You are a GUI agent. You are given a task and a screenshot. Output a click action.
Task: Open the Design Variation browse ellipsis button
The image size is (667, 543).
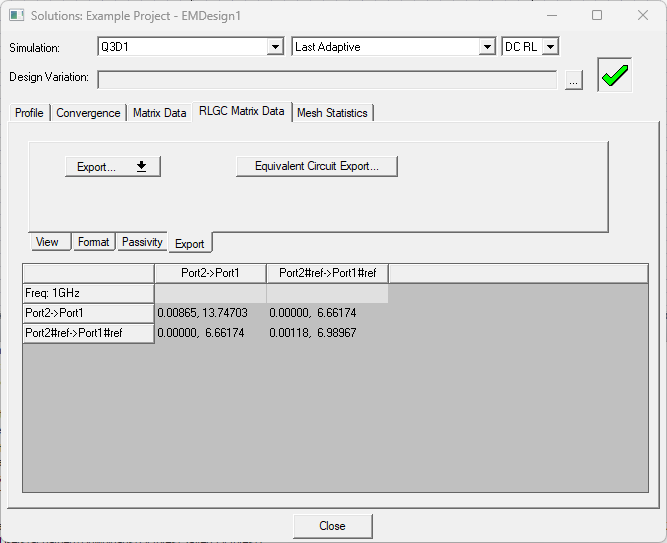click(573, 81)
